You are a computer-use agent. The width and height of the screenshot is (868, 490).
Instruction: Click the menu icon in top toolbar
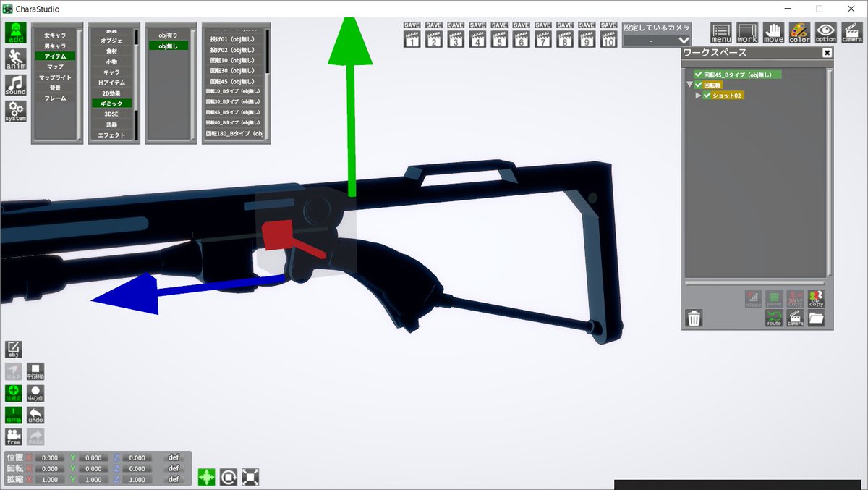pyautogui.click(x=721, y=33)
